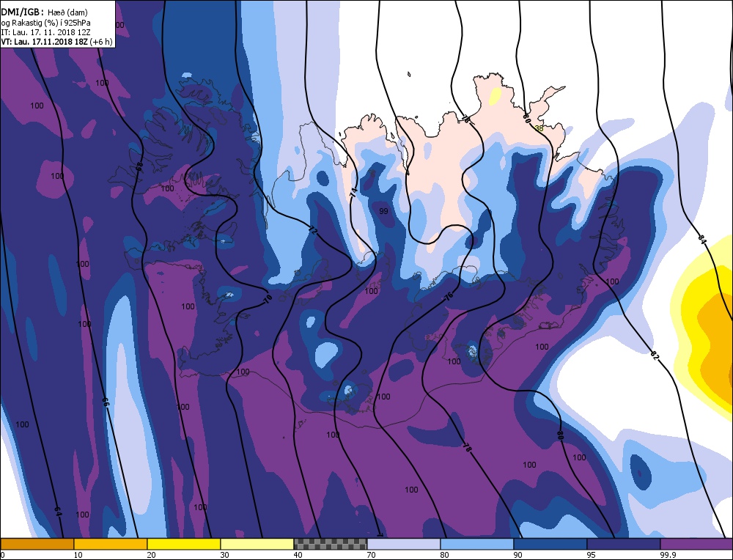Click the 'IT: Lau. 17. 11. 2018 12Z' line
733x560 pixels.
[x=45, y=32]
